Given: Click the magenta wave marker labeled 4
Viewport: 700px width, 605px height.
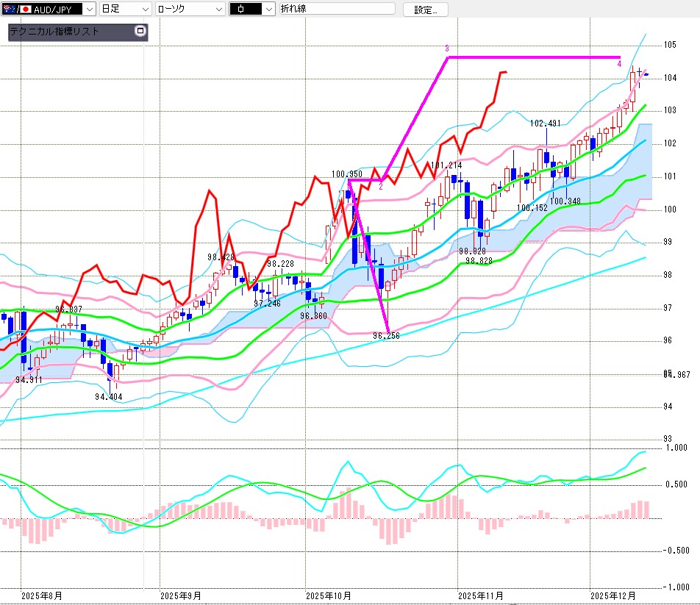Looking at the screenshot, I should (x=619, y=65).
